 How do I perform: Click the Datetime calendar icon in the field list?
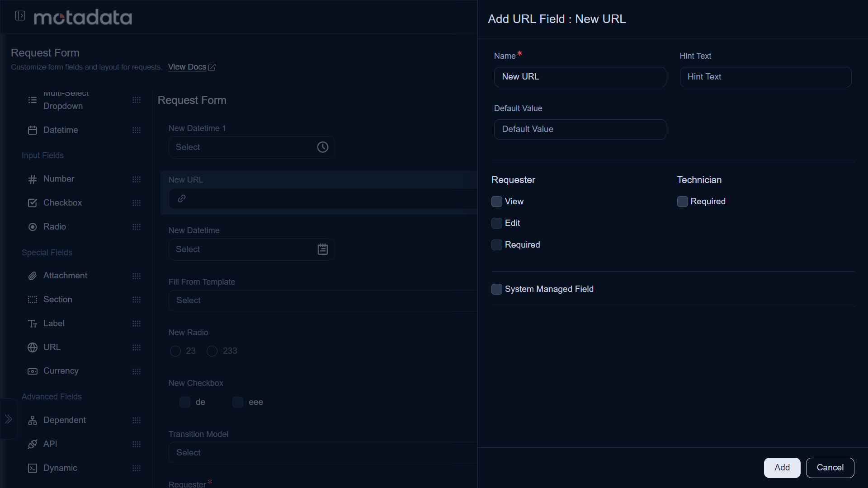point(33,130)
